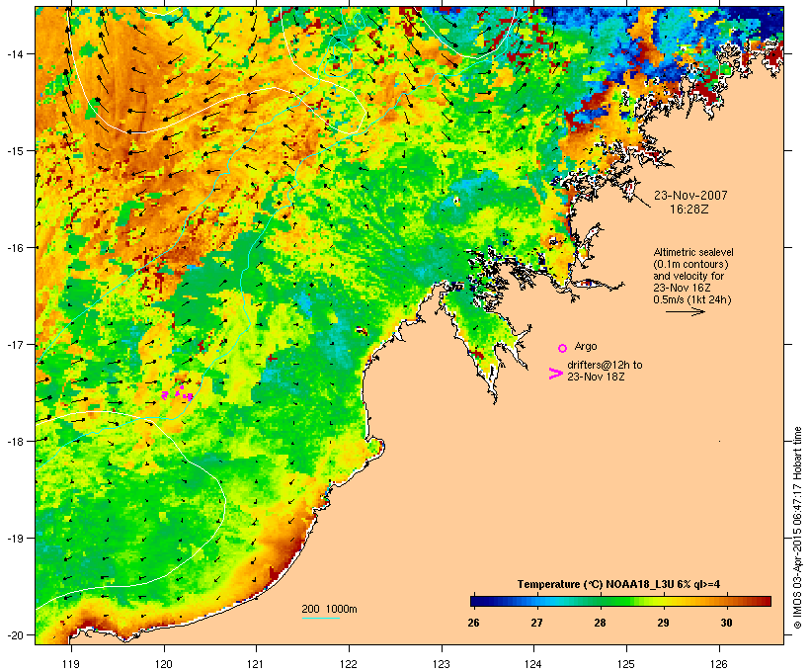This screenshot has width=810, height=672.
Task: Click the '-18' latitude axis label
Action: coord(14,441)
